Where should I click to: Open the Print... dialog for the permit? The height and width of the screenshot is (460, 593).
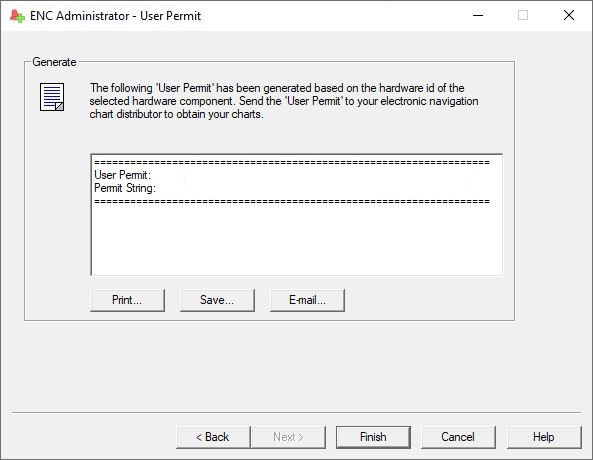point(127,300)
